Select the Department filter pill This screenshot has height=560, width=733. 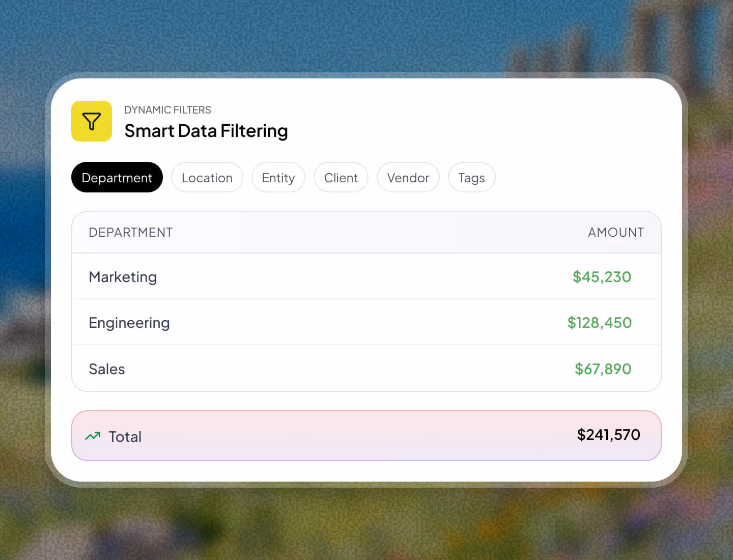(117, 177)
